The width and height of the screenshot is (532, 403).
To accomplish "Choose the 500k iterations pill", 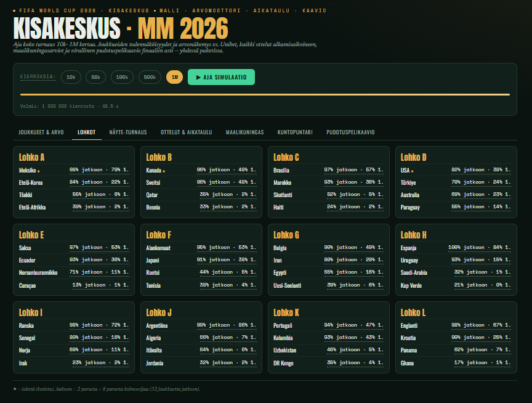I will coord(150,77).
